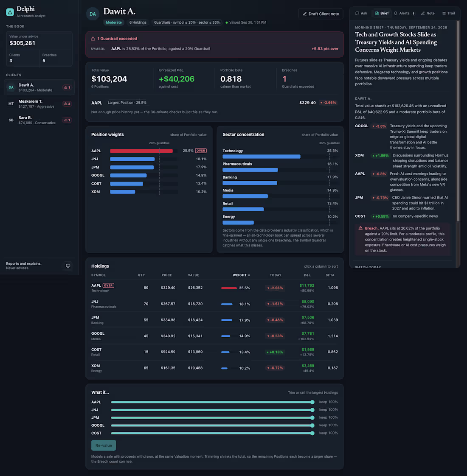Click the 1.214 beta value for GOOGL
467x476 pixels.
click(x=333, y=336)
